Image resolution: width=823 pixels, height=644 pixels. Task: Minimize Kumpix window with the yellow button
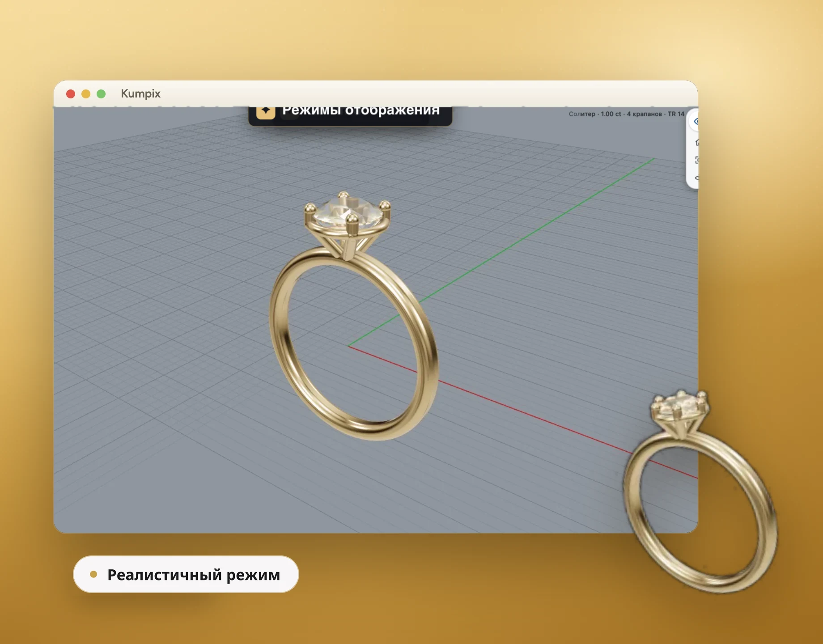coord(86,94)
